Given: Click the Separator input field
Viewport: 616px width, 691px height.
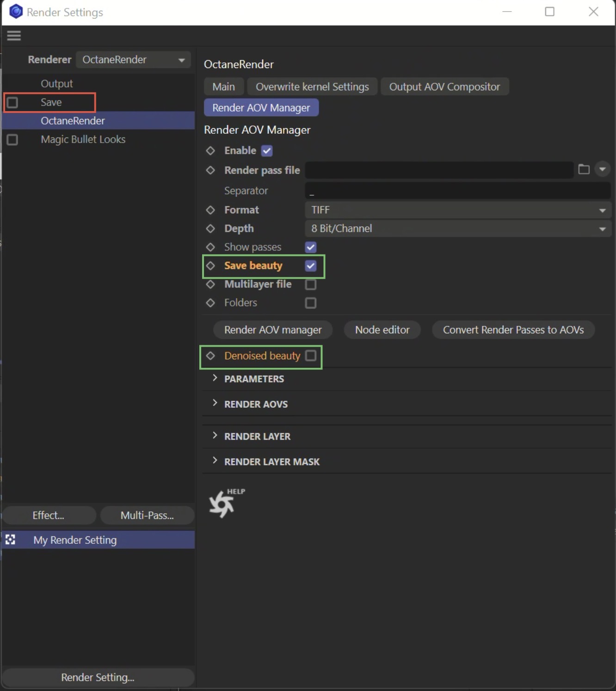Looking at the screenshot, I should (458, 191).
